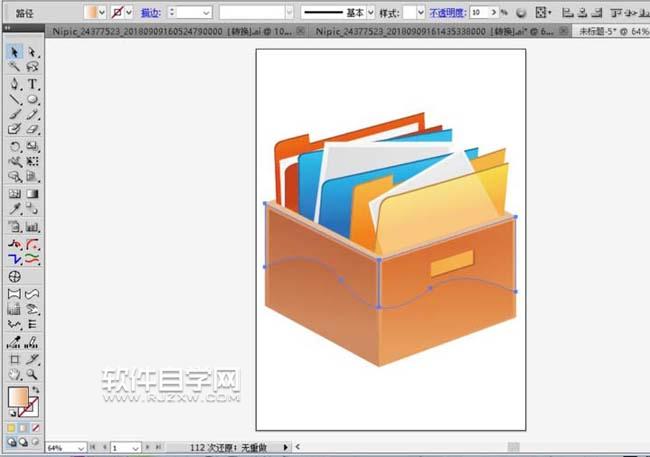Choose the Symbol Sprayer tool

pos(14,226)
